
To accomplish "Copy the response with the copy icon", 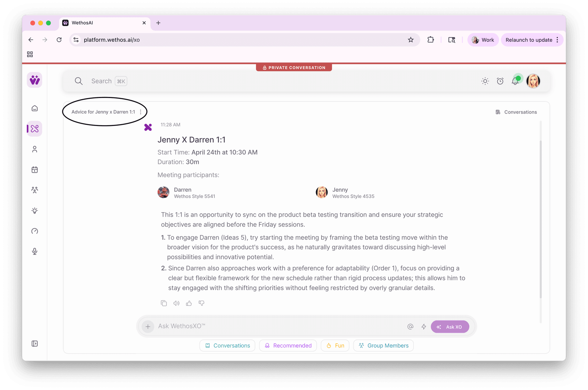I will (164, 303).
